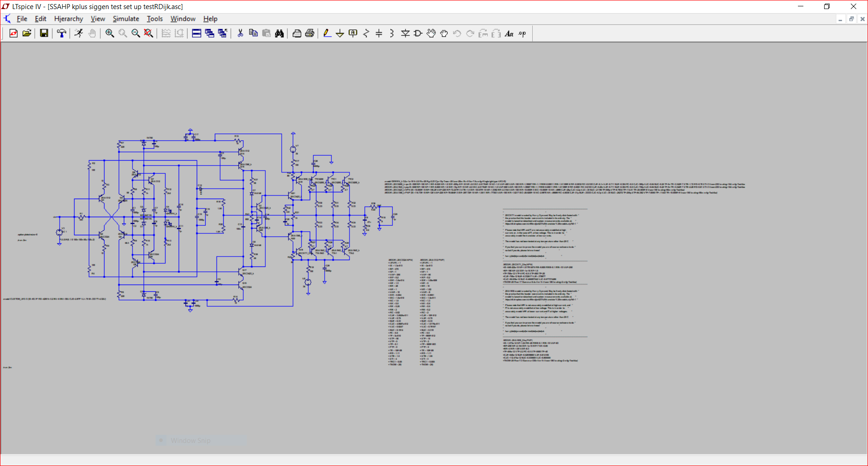Place a Ground symbol

[x=340, y=33]
